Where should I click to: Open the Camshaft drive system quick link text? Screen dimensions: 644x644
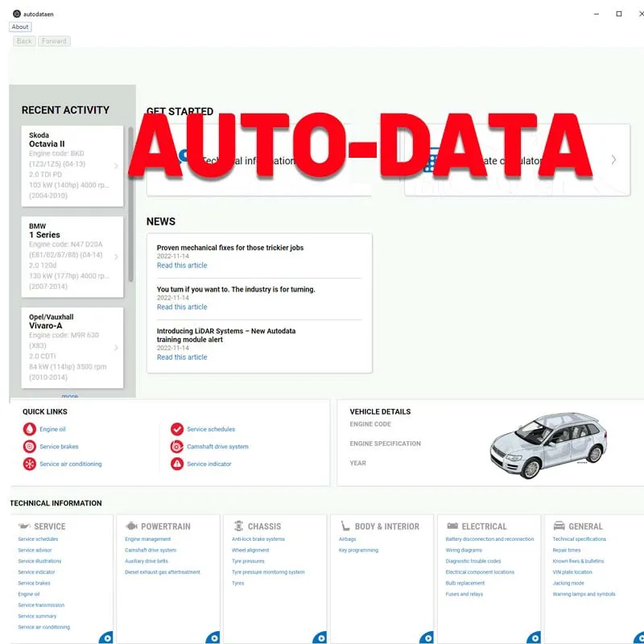(x=217, y=447)
